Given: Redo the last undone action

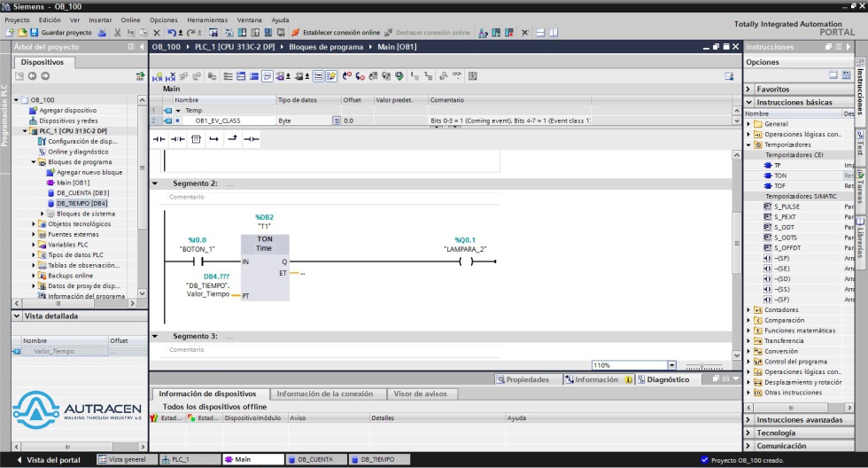Looking at the screenshot, I should click(x=191, y=33).
